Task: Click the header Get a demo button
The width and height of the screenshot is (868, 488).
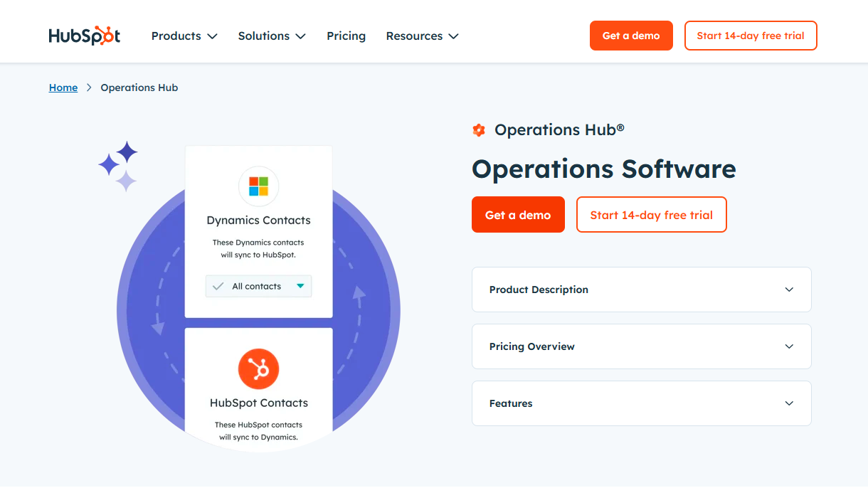Action: [631, 36]
